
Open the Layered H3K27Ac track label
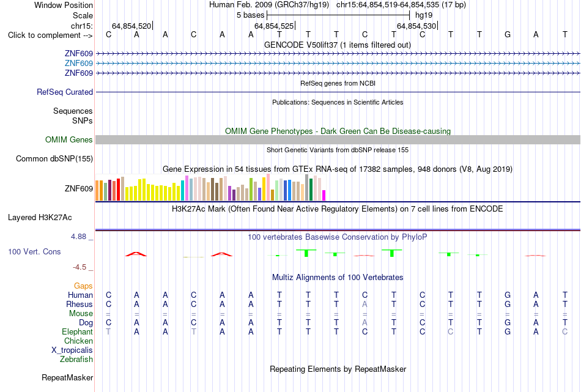point(40,218)
